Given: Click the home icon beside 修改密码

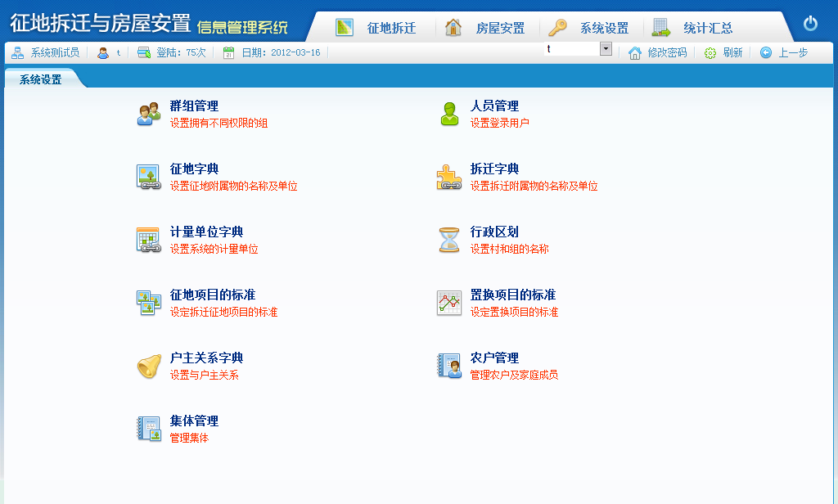Looking at the screenshot, I should [x=634, y=53].
